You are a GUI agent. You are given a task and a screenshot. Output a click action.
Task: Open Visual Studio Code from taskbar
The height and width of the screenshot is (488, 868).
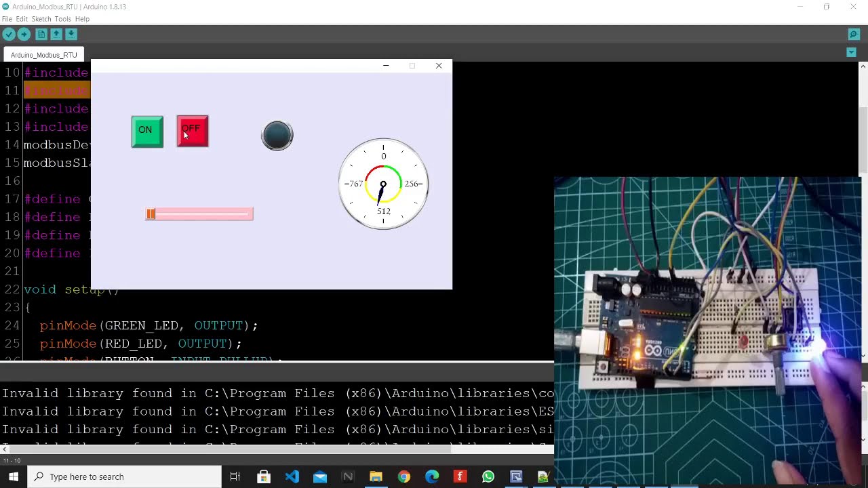coord(292,476)
